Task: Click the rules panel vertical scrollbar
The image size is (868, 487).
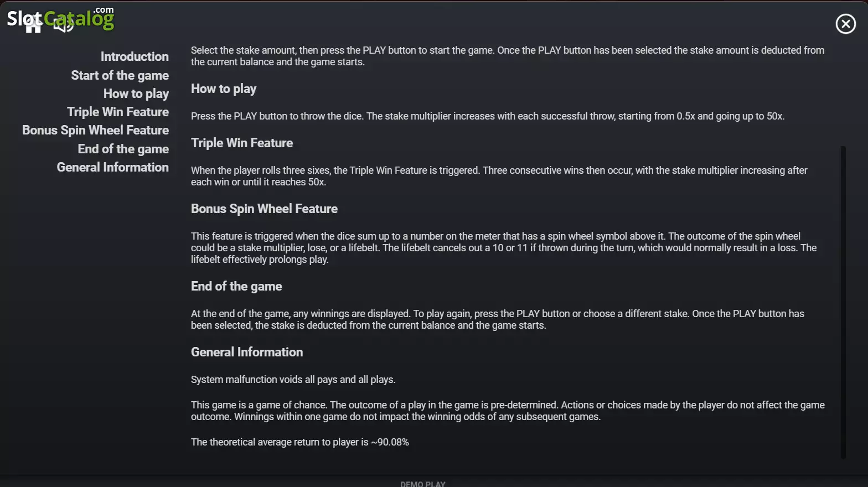Action: 843,302
